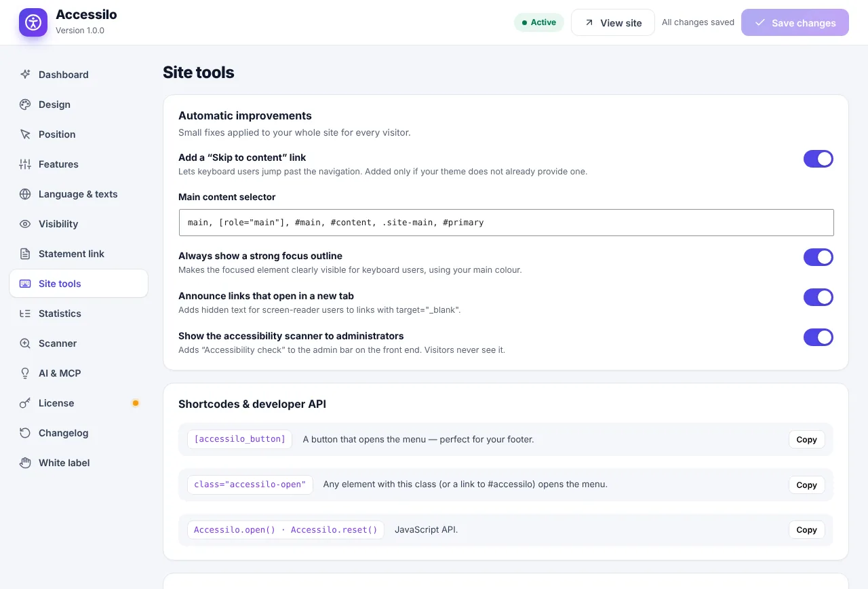Toggle Announce links in new tab switch
Viewport: 868px width, 589px height.
coord(818,297)
